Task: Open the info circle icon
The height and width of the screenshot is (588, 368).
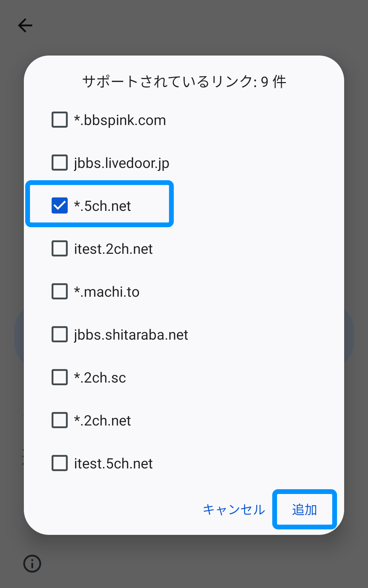Action: coord(32,563)
